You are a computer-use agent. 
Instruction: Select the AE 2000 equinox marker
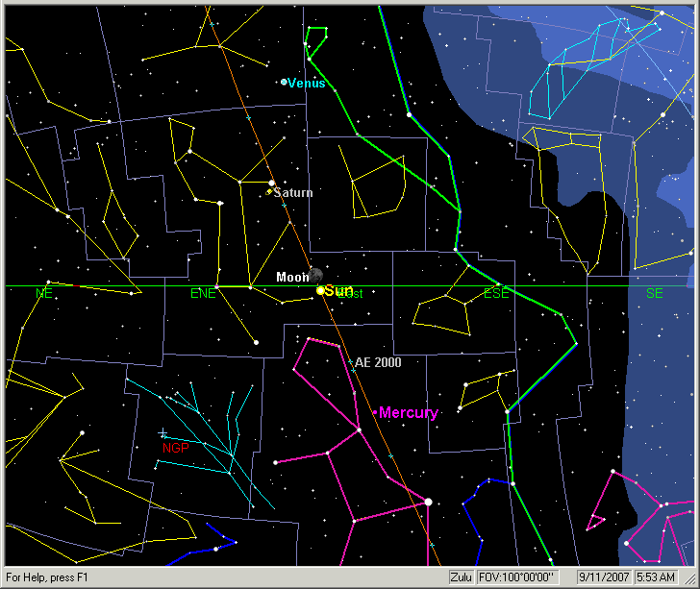pos(349,361)
